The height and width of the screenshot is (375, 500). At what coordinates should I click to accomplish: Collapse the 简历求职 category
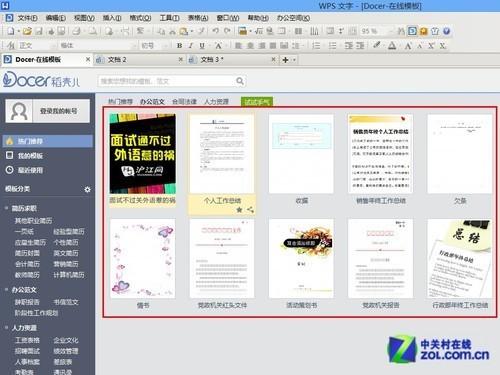tap(6, 208)
